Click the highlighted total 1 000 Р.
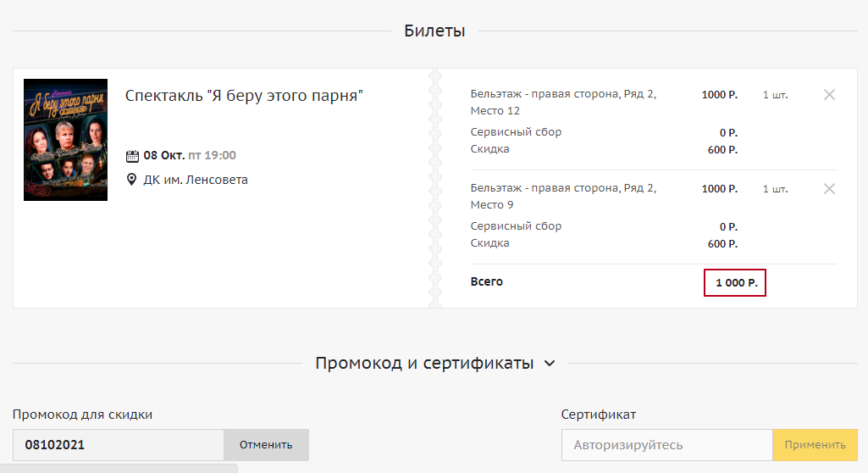Screen dimensions: 868x473 [x=735, y=282]
